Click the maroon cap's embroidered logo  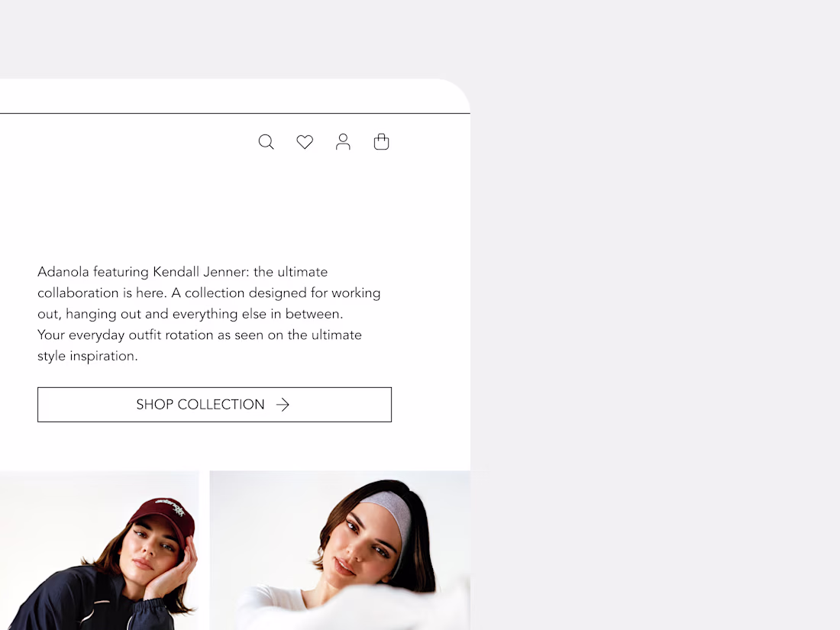click(171, 507)
